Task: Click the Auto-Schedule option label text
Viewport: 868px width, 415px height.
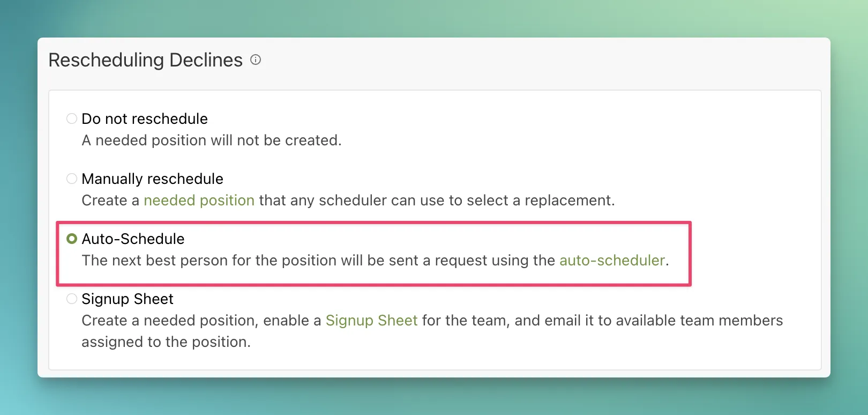Action: click(133, 239)
